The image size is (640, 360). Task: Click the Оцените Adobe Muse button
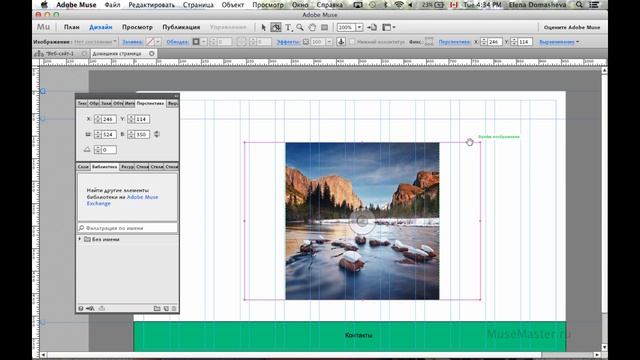(572, 27)
